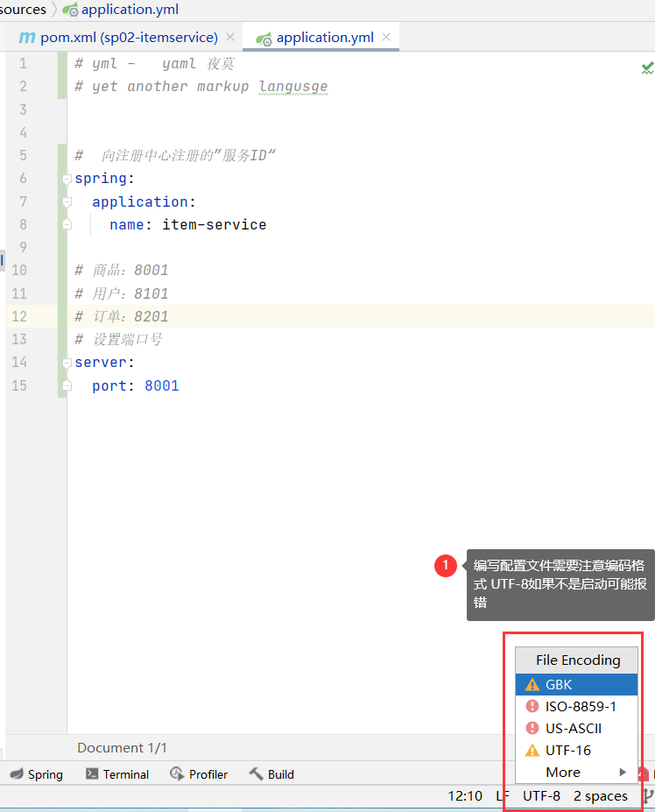The width and height of the screenshot is (655, 812).
Task: Click the # 设置端口号 comment line
Action: click(x=118, y=340)
